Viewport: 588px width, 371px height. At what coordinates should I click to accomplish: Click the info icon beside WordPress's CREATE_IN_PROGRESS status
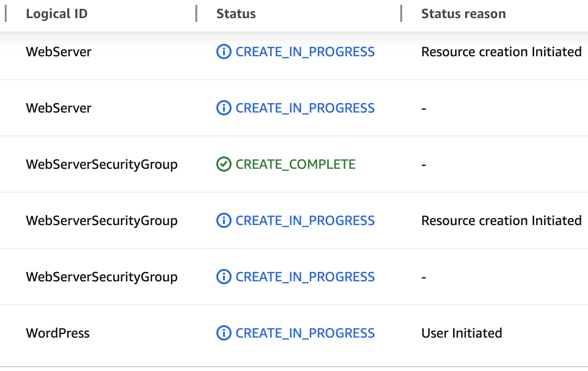click(223, 333)
